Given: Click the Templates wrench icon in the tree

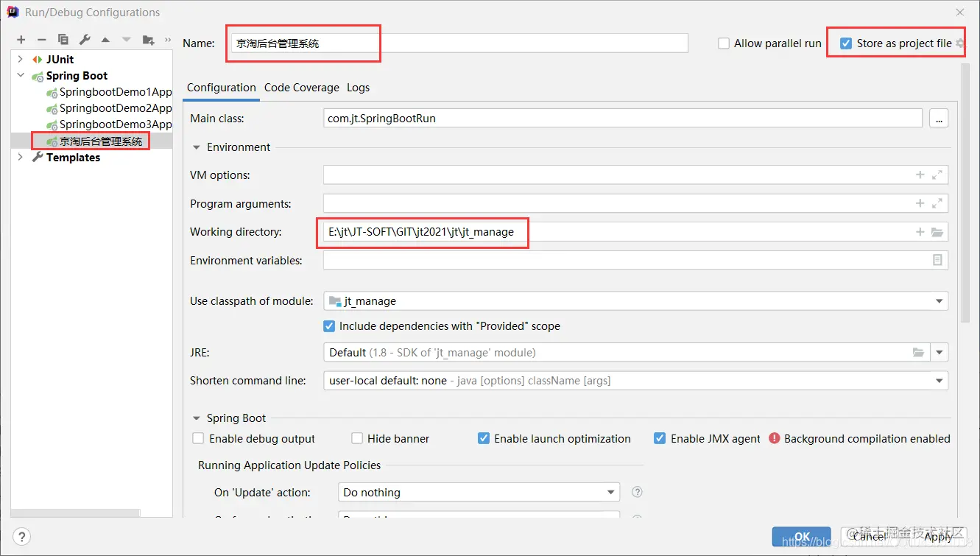Looking at the screenshot, I should coord(38,158).
